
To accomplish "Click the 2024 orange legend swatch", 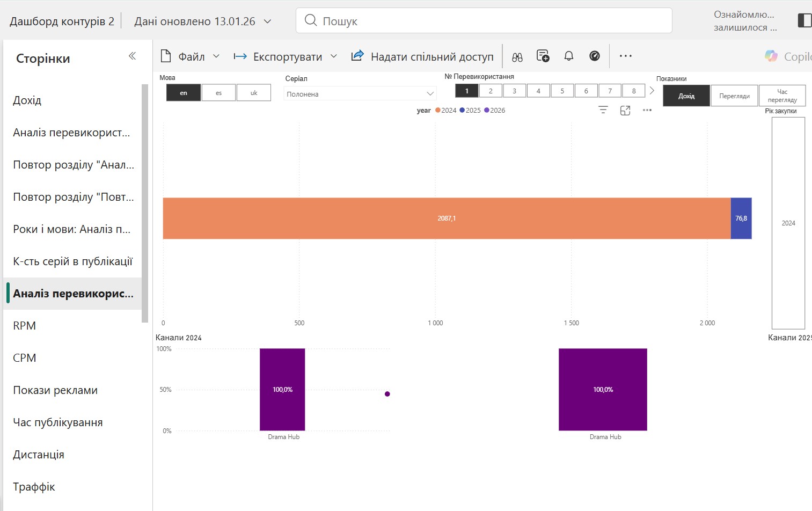I will [438, 110].
